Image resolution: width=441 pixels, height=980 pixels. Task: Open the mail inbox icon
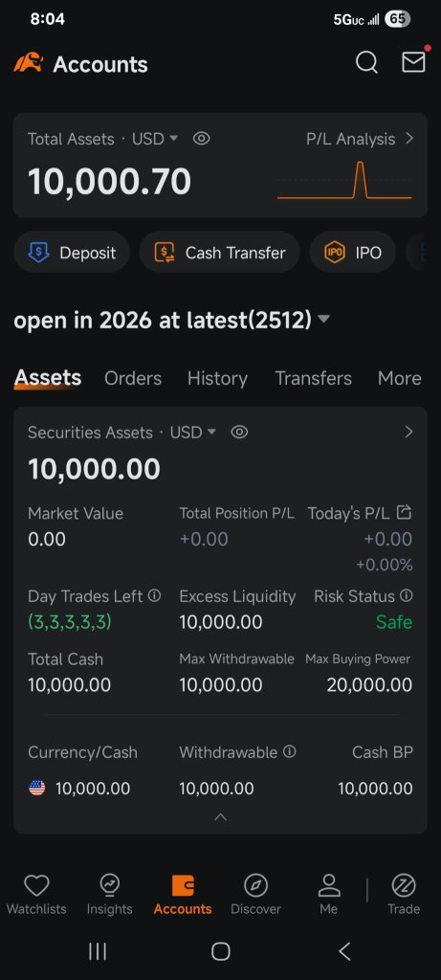[413, 62]
